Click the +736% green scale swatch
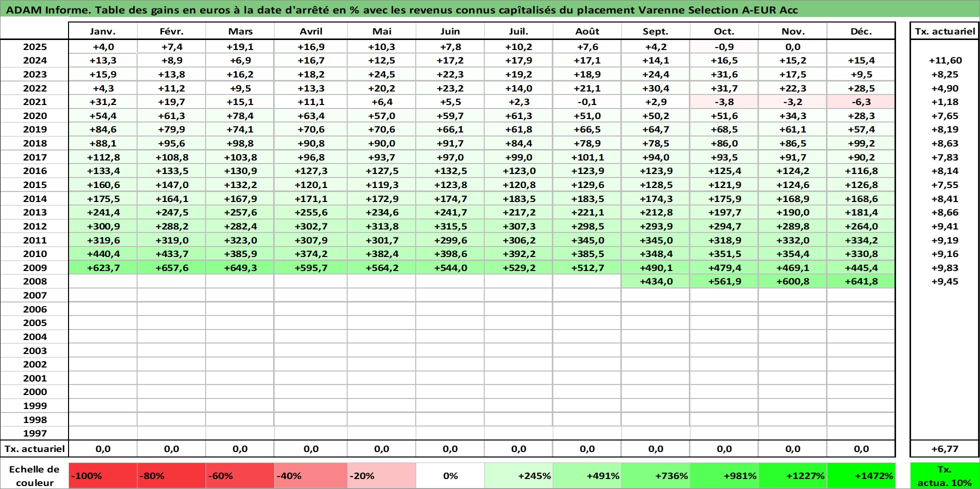Screen dimensions: 980x489 pyautogui.click(x=655, y=475)
